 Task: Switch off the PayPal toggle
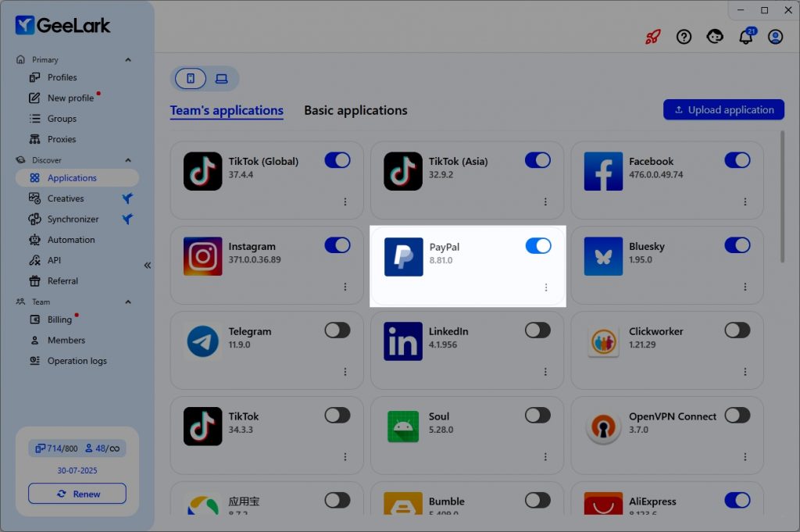point(538,246)
